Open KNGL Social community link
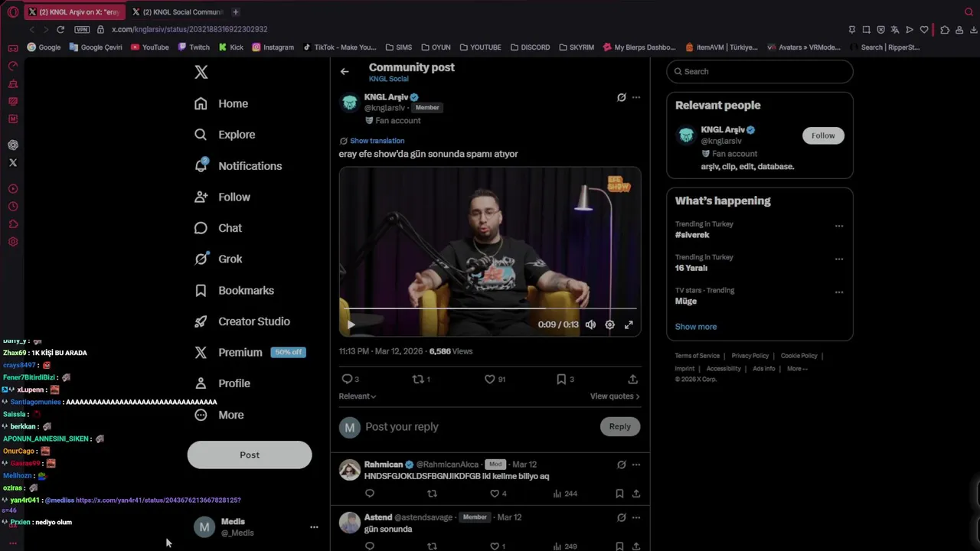 [x=388, y=79]
